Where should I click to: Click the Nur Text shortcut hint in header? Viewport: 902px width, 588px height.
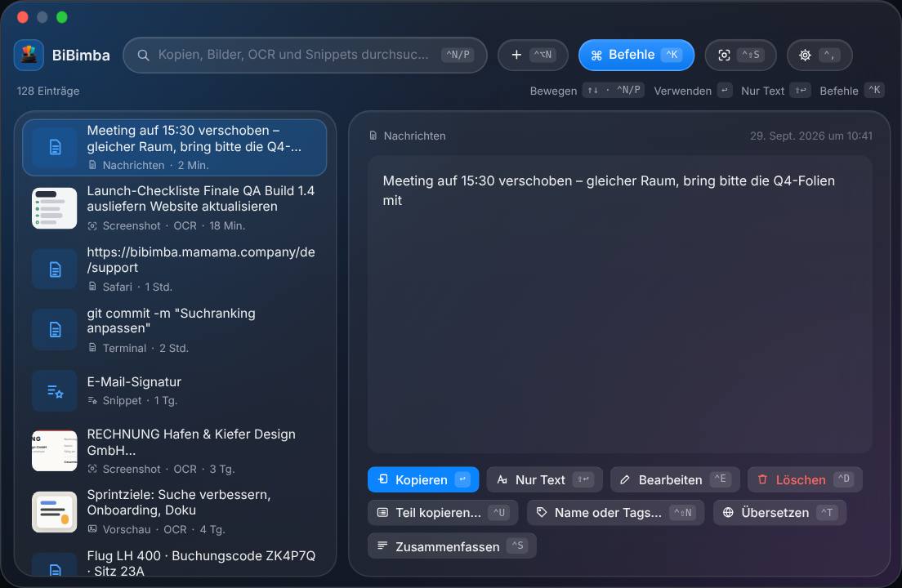[776, 91]
